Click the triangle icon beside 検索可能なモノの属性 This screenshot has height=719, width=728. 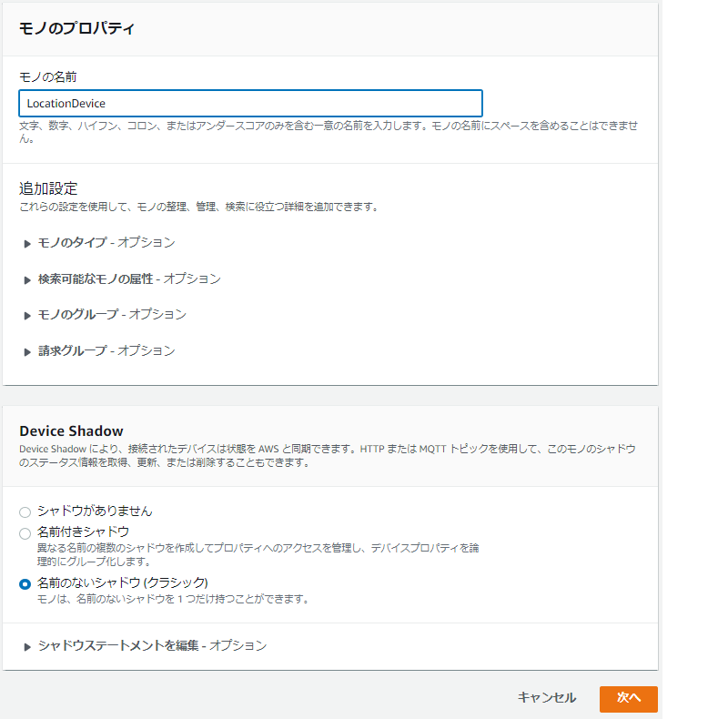click(x=27, y=280)
